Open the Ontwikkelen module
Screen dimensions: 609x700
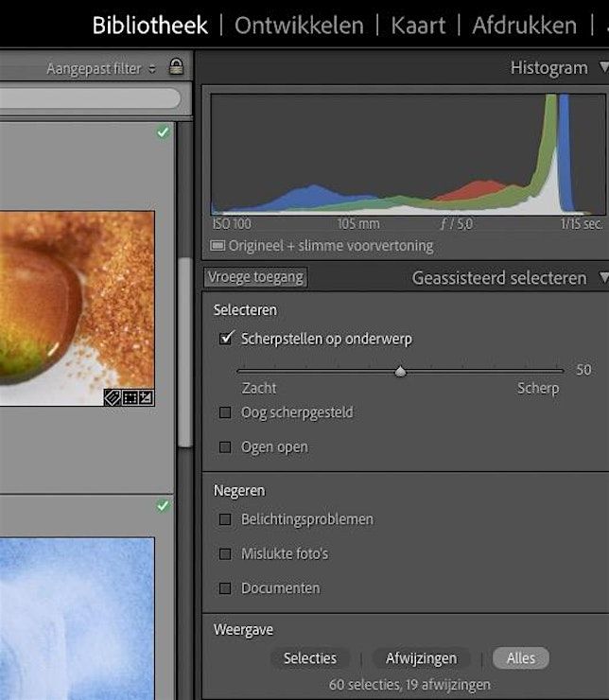click(x=299, y=26)
